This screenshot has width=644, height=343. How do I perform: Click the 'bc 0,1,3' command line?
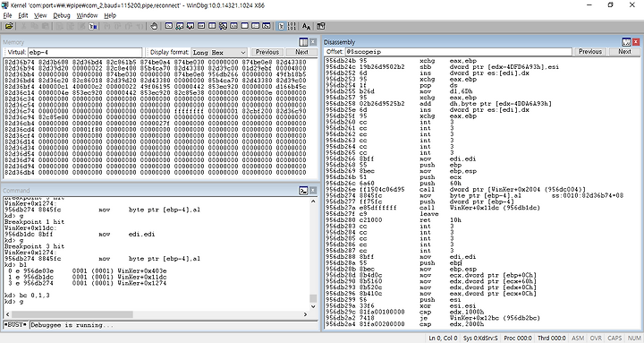pyautogui.click(x=27, y=296)
